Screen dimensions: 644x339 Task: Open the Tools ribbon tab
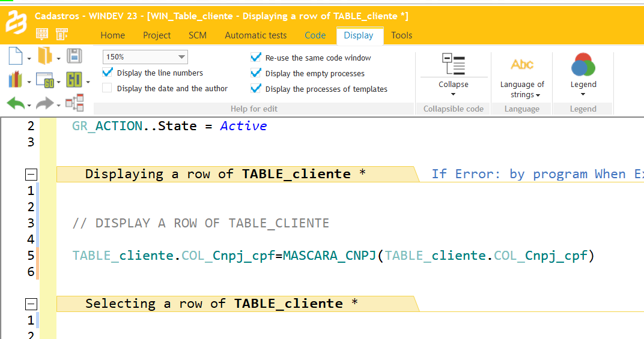pos(401,35)
